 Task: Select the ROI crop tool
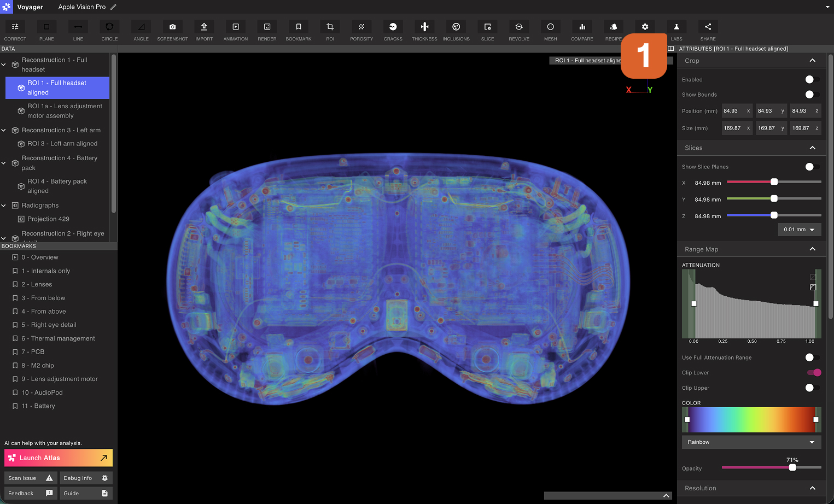coord(330,31)
